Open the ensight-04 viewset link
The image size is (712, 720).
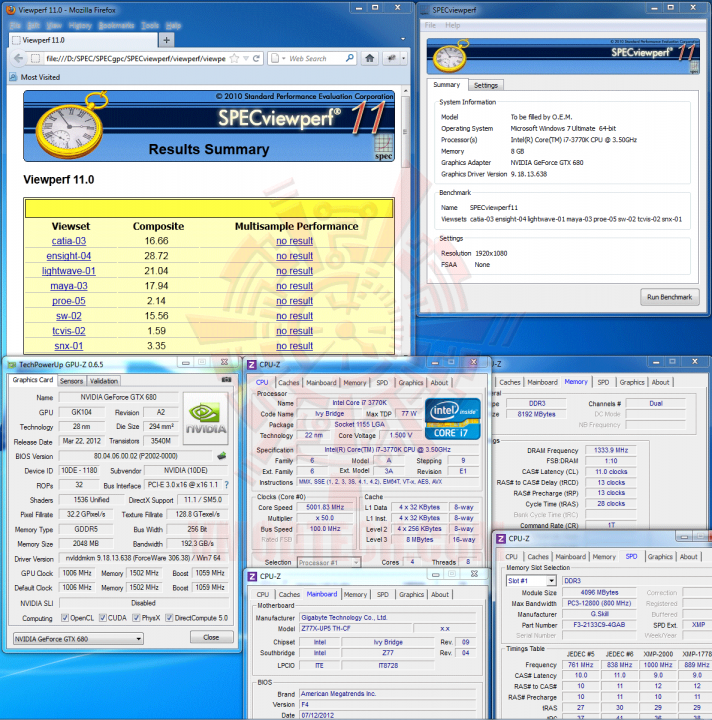click(x=69, y=256)
